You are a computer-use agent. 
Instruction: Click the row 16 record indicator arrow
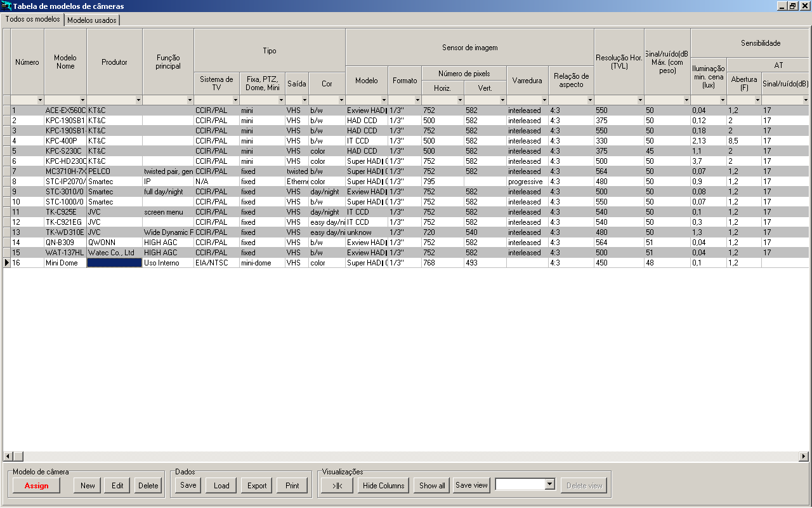coord(6,263)
